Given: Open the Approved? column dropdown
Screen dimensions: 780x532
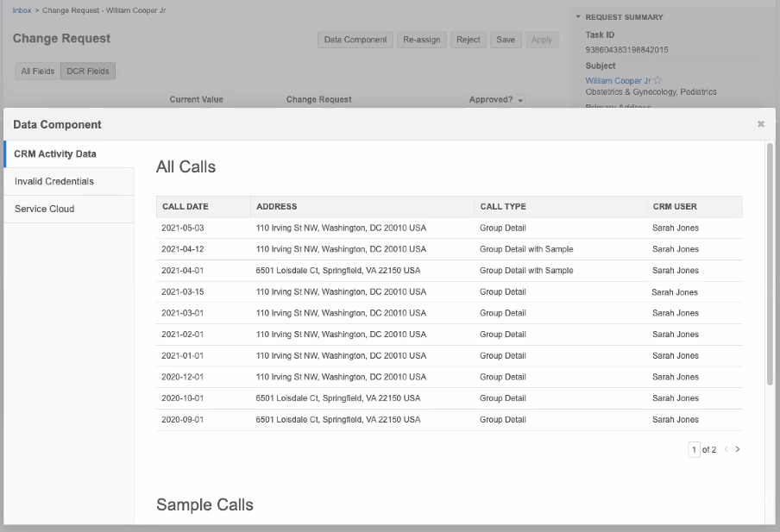Looking at the screenshot, I should click(x=520, y=100).
